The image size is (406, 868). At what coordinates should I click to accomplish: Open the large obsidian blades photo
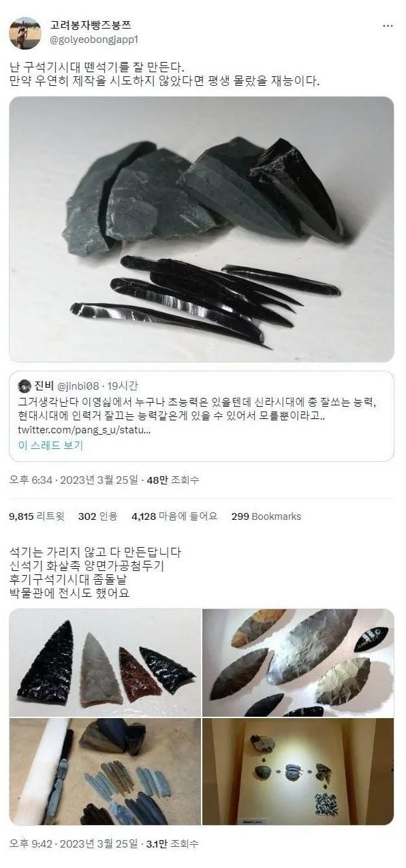click(x=202, y=229)
